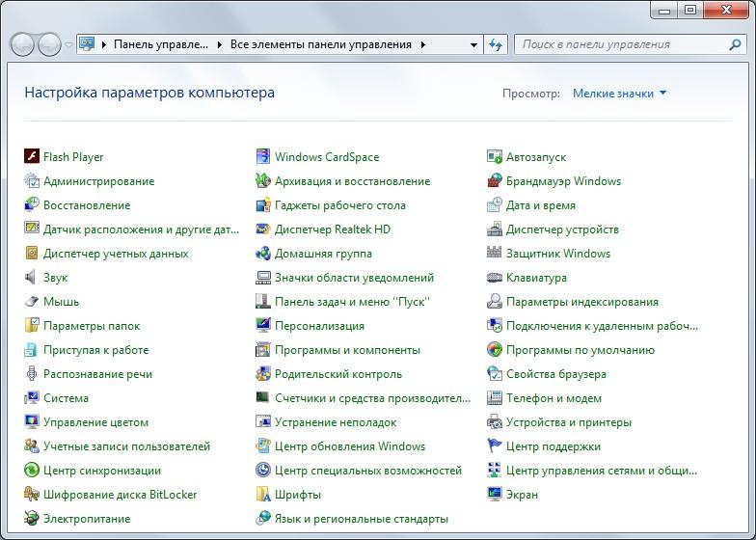Image resolution: width=756 pixels, height=540 pixels.
Task: Expand breadcrumb arrow before Панель управле...
Action: coord(104,44)
